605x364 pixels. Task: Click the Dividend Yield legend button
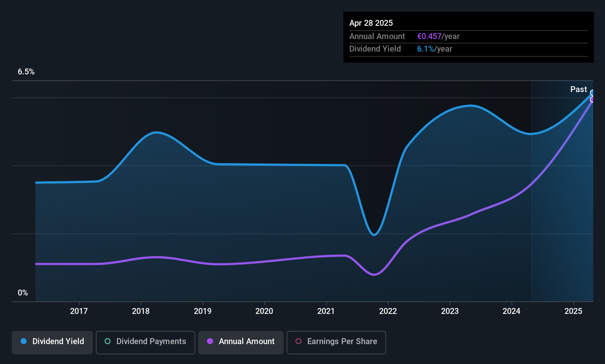pos(52,342)
